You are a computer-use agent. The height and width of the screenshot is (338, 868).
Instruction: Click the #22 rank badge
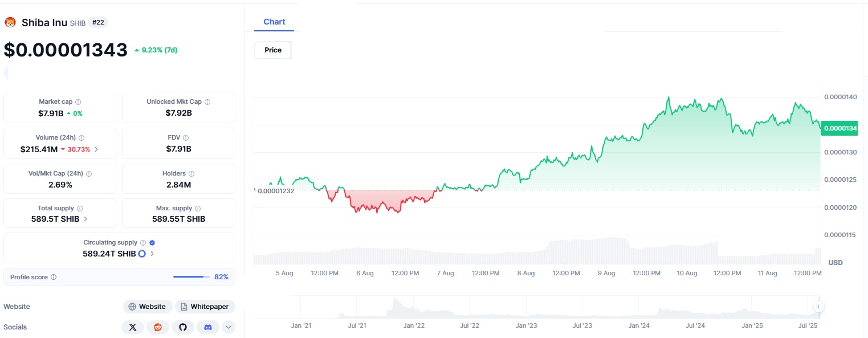[98, 23]
